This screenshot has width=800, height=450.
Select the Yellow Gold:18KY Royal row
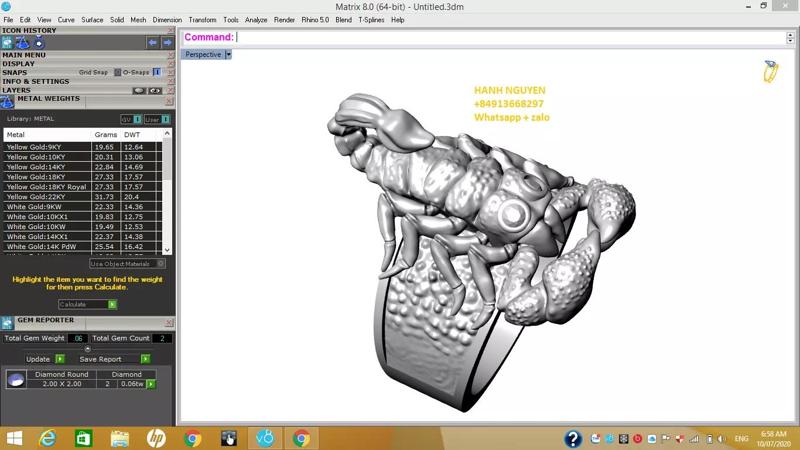[83, 187]
